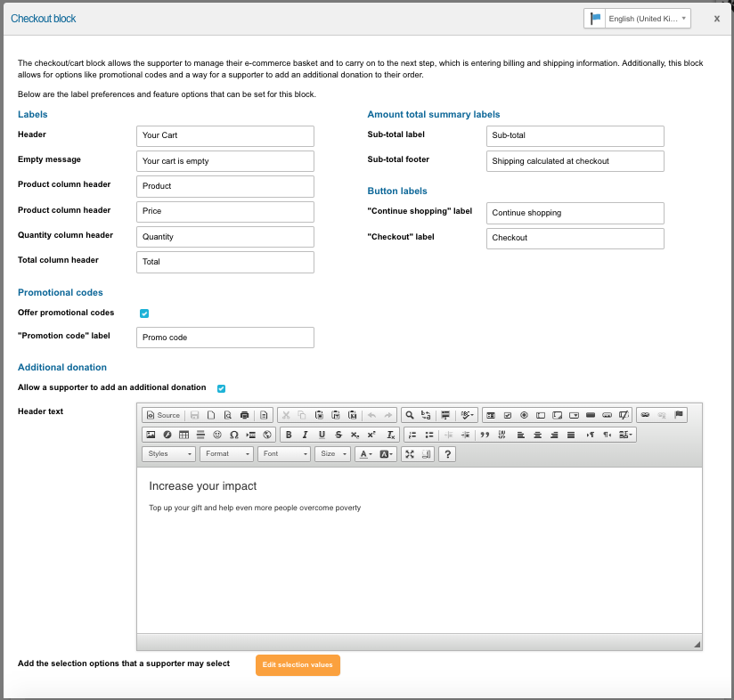
Task: Click the Find magnifier icon
Action: click(409, 415)
